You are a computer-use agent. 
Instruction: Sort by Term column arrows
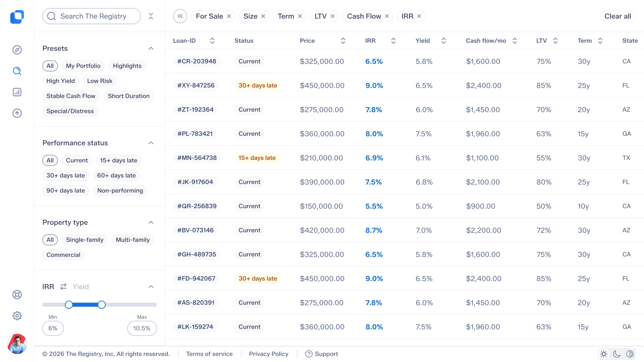pos(600,41)
